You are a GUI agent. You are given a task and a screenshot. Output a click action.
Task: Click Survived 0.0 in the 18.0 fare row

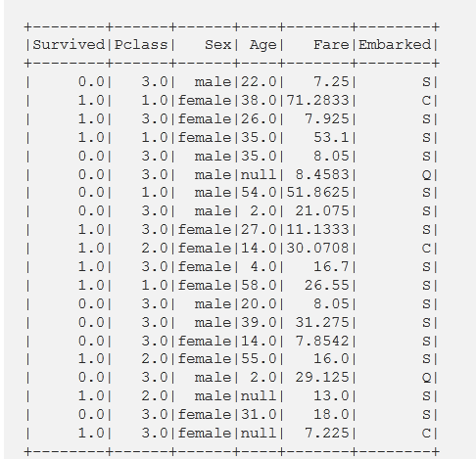coord(91,414)
